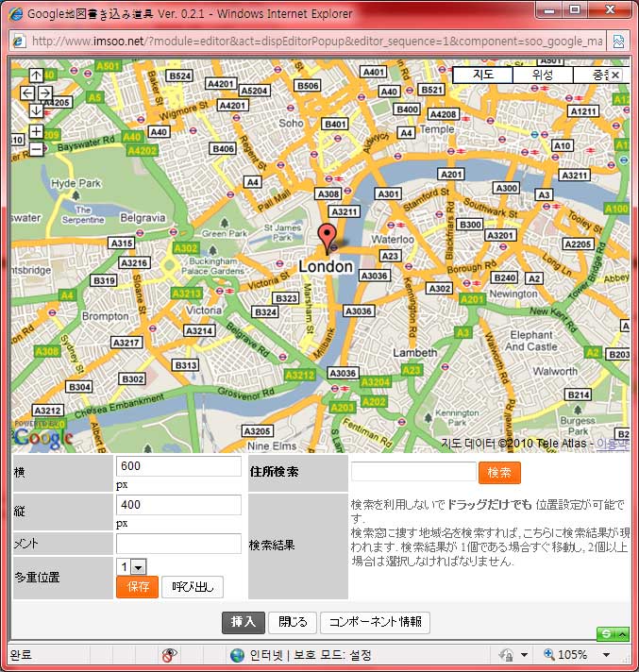The width and height of the screenshot is (639, 672).
Task: Click the London label on map
Action: tap(326, 266)
